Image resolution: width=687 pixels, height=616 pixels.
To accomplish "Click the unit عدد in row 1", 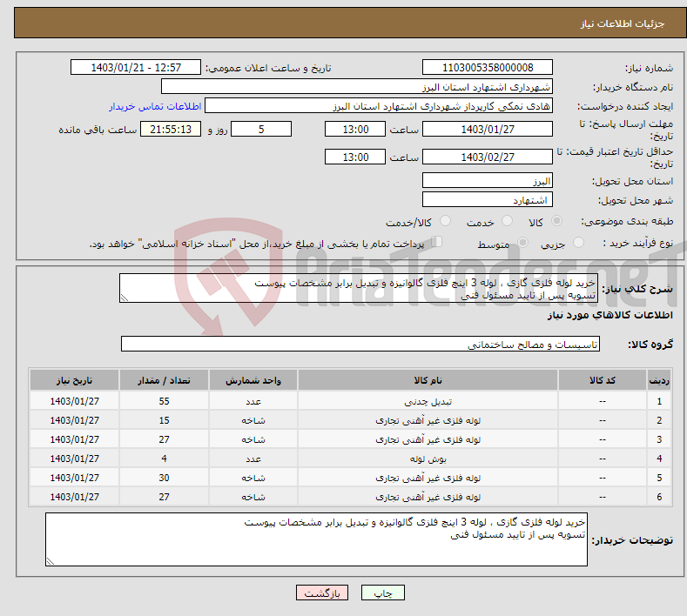I will (253, 401).
